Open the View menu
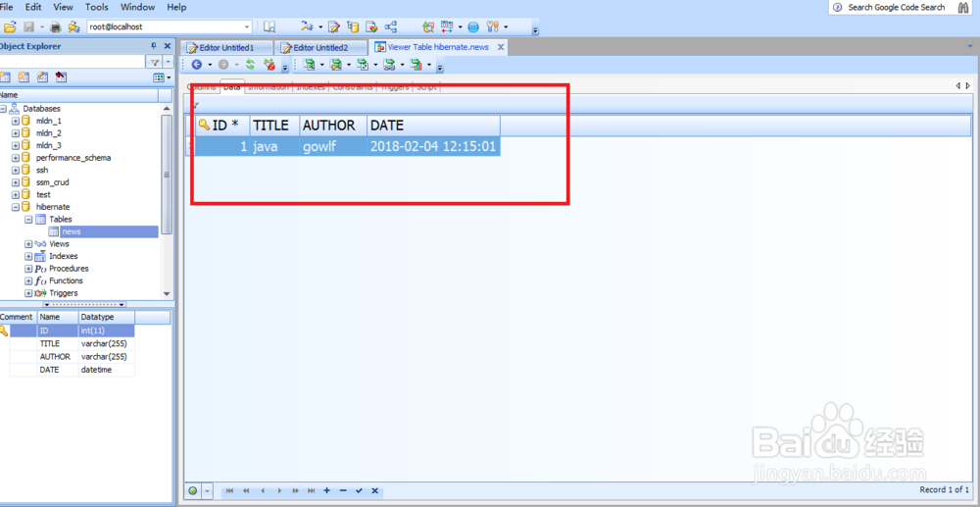This screenshot has width=980, height=507. click(63, 7)
